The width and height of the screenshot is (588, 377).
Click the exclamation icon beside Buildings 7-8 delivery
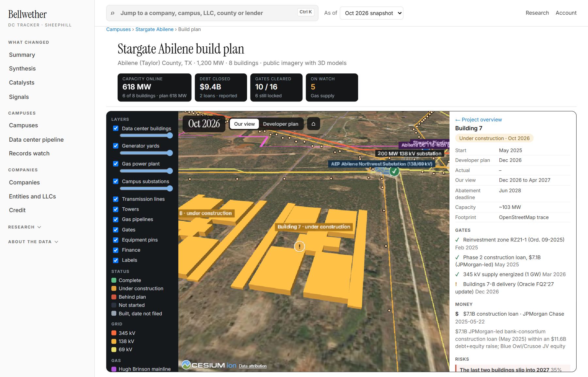click(x=456, y=284)
